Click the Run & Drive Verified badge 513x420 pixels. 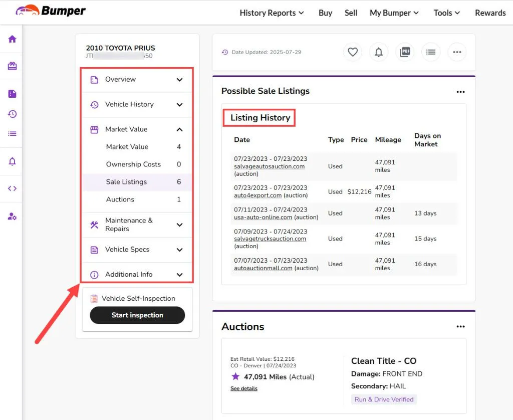pyautogui.click(x=384, y=399)
